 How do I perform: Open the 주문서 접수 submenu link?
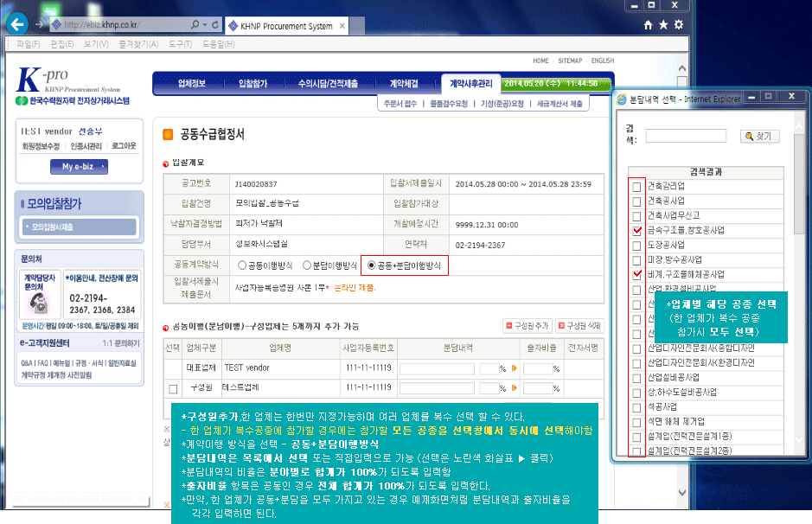tap(400, 104)
